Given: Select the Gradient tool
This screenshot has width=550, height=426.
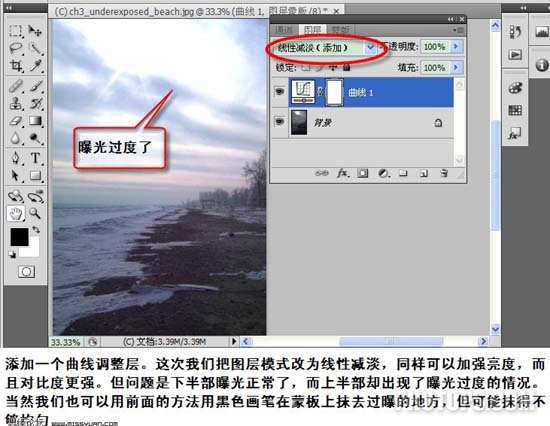Looking at the screenshot, I should pos(35,121).
